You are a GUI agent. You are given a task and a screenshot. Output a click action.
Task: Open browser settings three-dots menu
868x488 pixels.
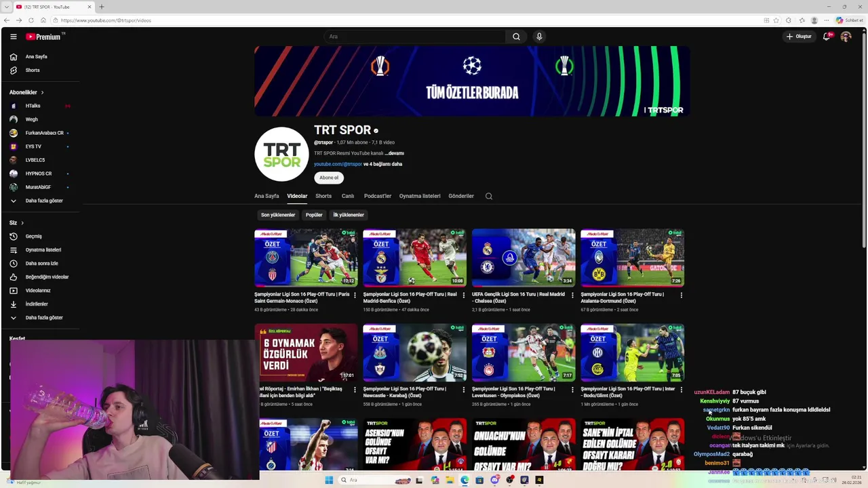[826, 20]
